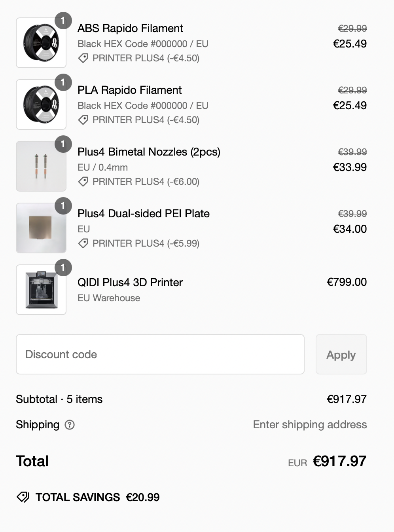The image size is (394, 532).
Task: Click the QIDI Plus4 3D Printer quantity badge
Action: point(63,268)
